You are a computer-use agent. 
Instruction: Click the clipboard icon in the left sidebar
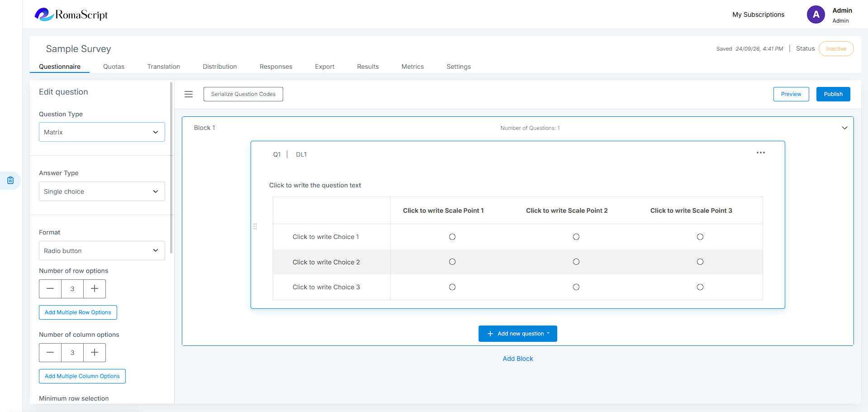10,181
